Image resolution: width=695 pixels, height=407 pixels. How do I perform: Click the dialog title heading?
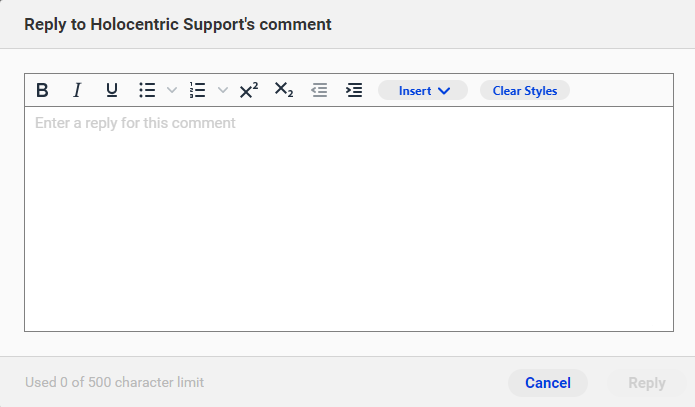pyautogui.click(x=178, y=24)
